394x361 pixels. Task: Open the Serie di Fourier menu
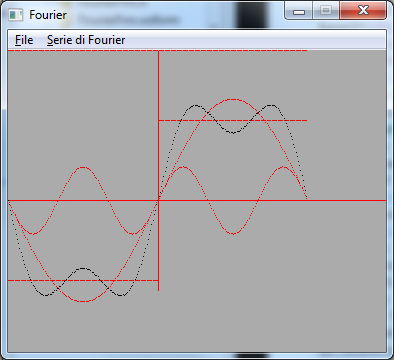click(86, 40)
